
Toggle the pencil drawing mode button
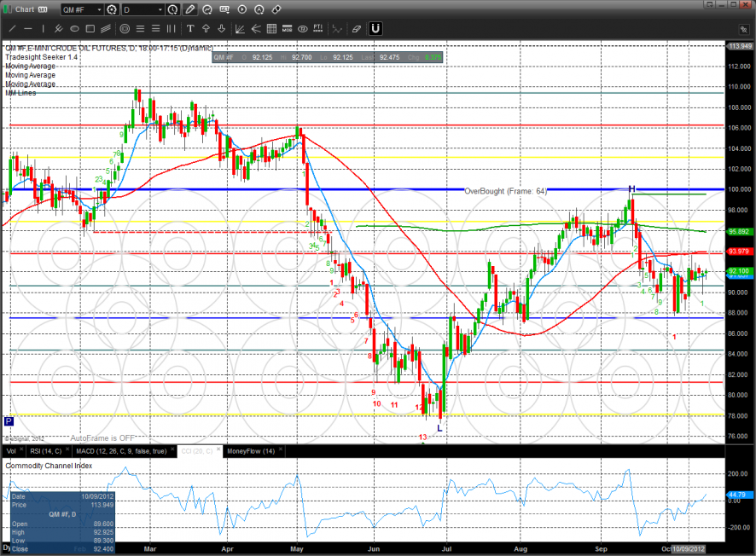click(x=190, y=9)
